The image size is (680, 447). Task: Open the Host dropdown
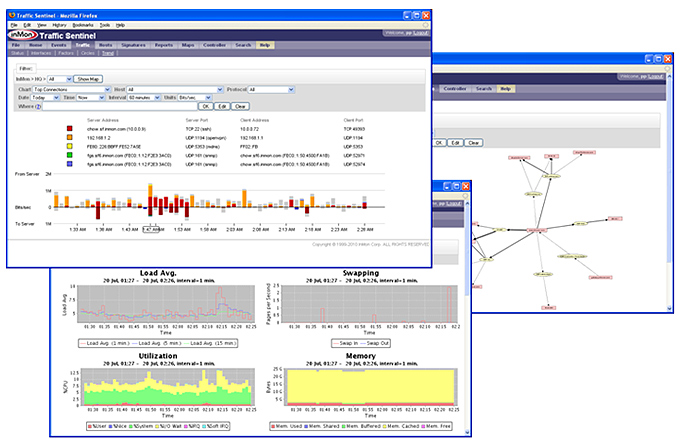point(175,89)
